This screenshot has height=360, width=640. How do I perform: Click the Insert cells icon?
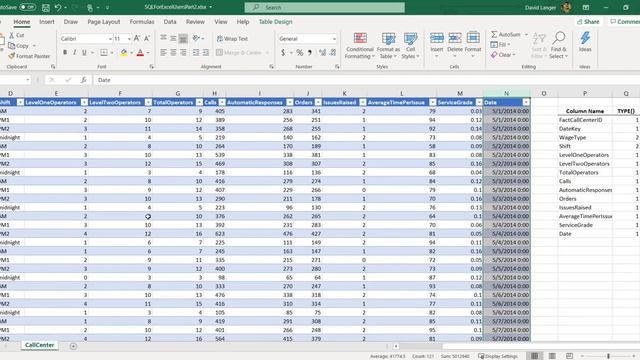437,38
